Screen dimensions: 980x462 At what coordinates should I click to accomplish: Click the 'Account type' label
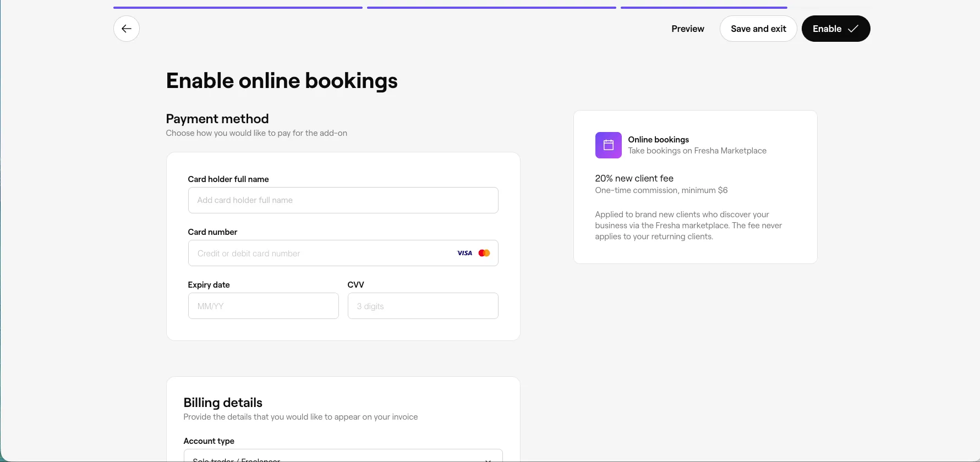209,441
